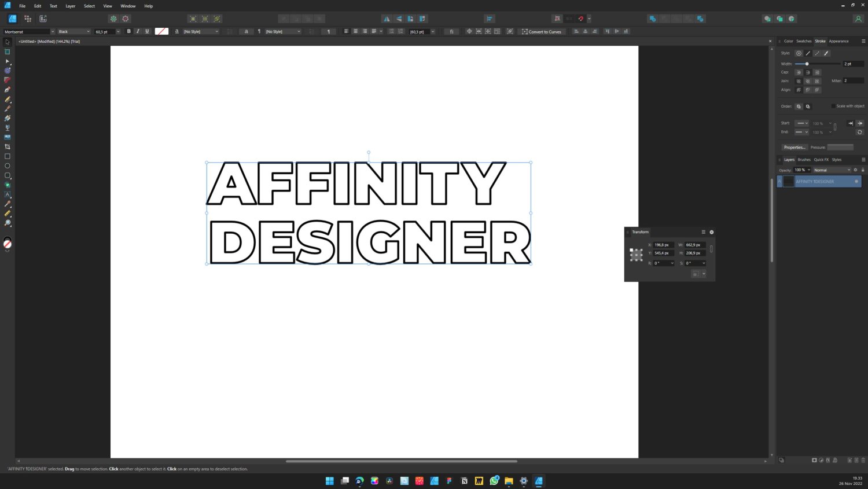Select the Ellipse tool
This screenshot has height=489, width=868.
(x=7, y=166)
